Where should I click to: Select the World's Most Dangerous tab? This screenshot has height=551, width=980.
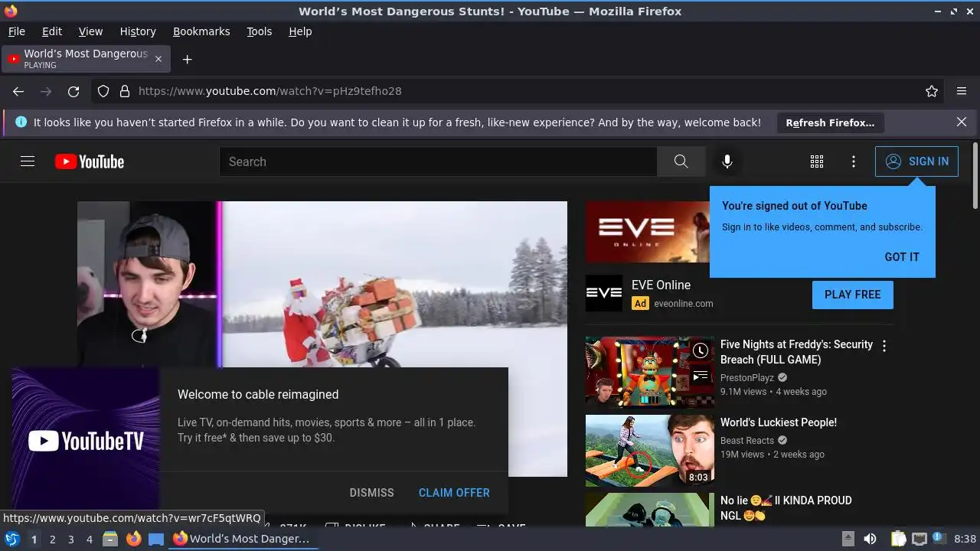coord(86,59)
